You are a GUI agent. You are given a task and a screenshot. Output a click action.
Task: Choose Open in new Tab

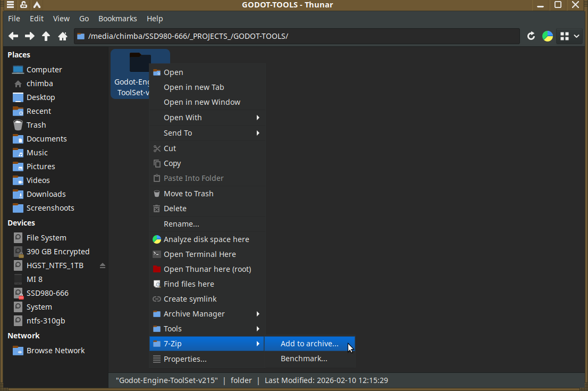click(x=207, y=87)
